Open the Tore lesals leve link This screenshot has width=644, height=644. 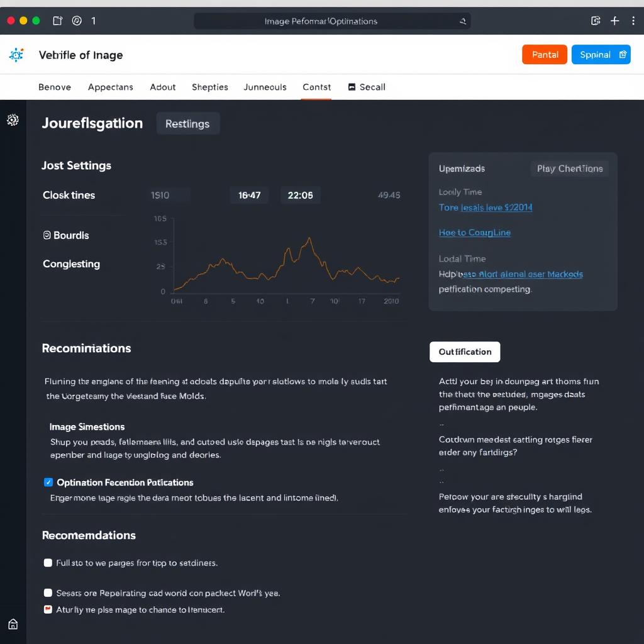click(486, 208)
